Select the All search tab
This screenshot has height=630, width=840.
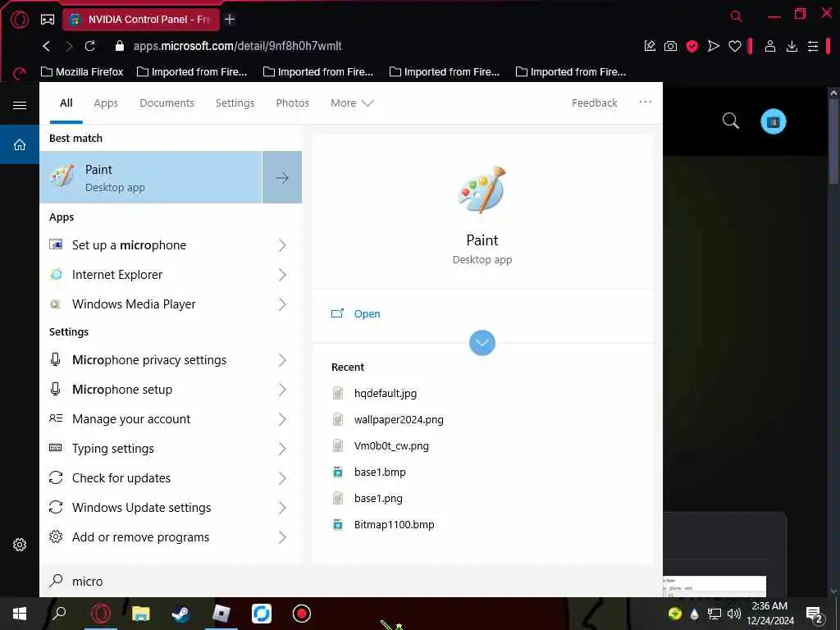[x=66, y=103]
